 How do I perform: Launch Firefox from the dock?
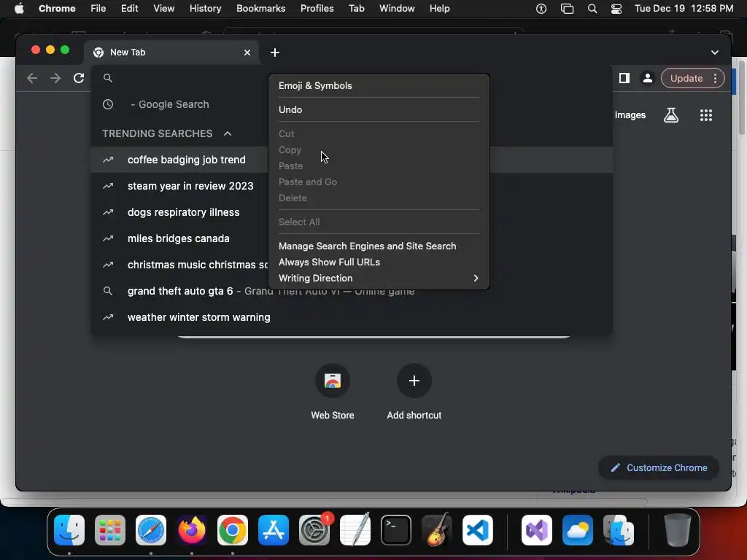[192, 530]
